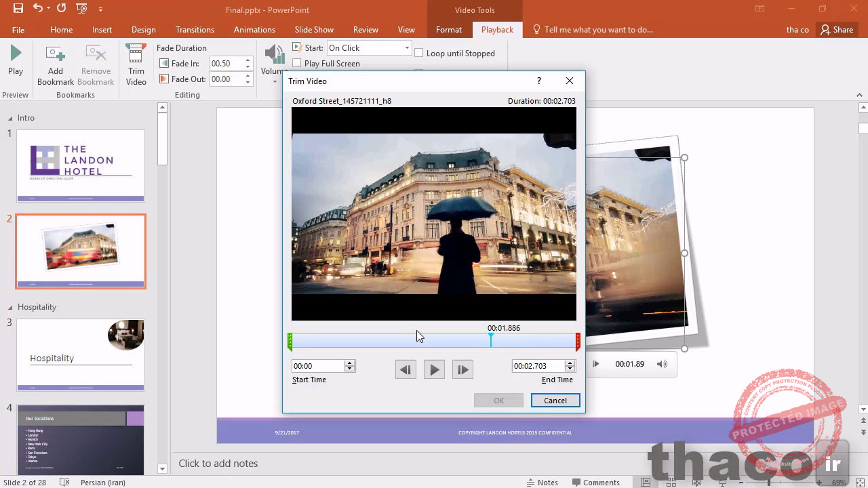Click the Save icon in quick access toolbar

[x=18, y=9]
